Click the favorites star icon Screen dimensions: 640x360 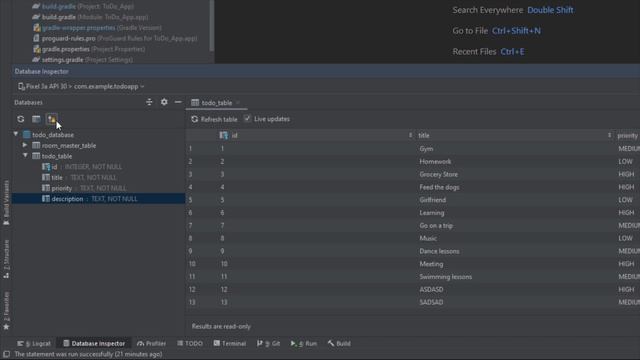pos(6,327)
